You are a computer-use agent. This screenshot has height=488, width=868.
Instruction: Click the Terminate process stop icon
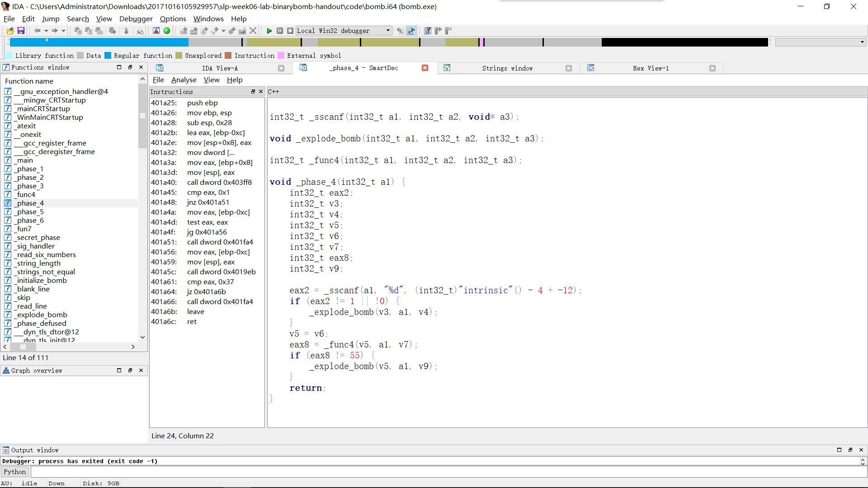click(x=290, y=31)
